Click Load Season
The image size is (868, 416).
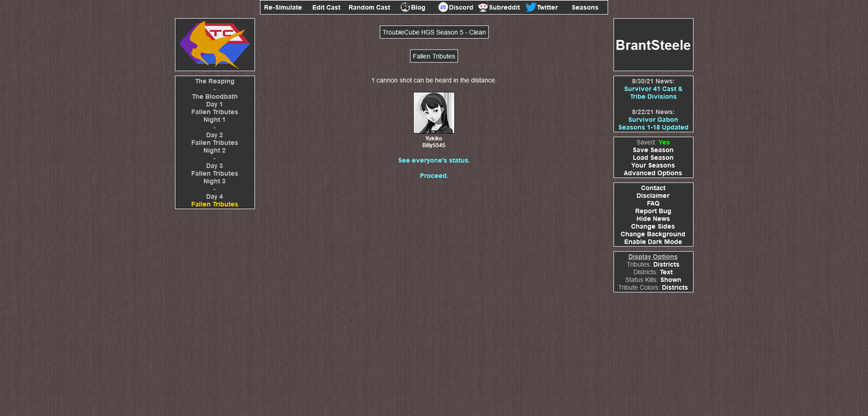coord(653,158)
